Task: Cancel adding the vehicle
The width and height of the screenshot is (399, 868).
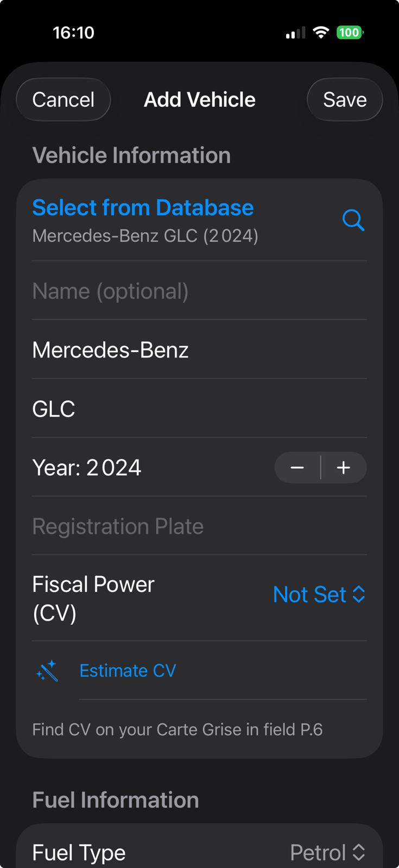Action: (64, 100)
